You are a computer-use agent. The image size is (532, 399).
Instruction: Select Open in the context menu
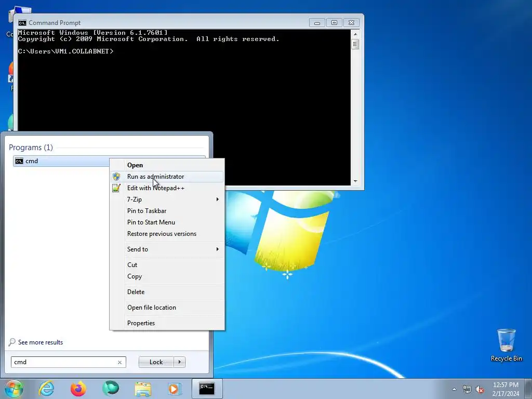[167, 165]
